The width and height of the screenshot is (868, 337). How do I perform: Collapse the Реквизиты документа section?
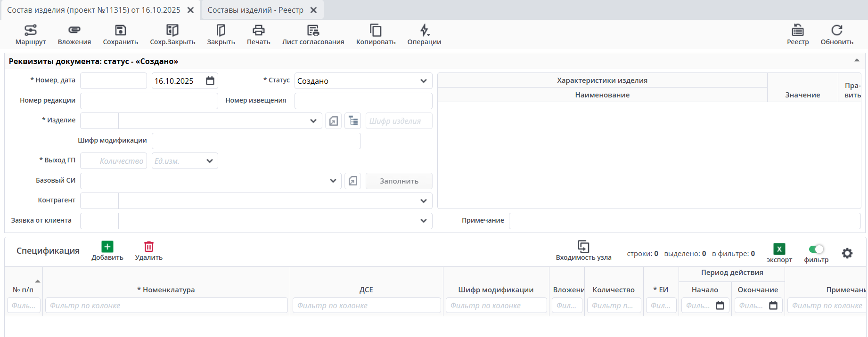click(856, 60)
